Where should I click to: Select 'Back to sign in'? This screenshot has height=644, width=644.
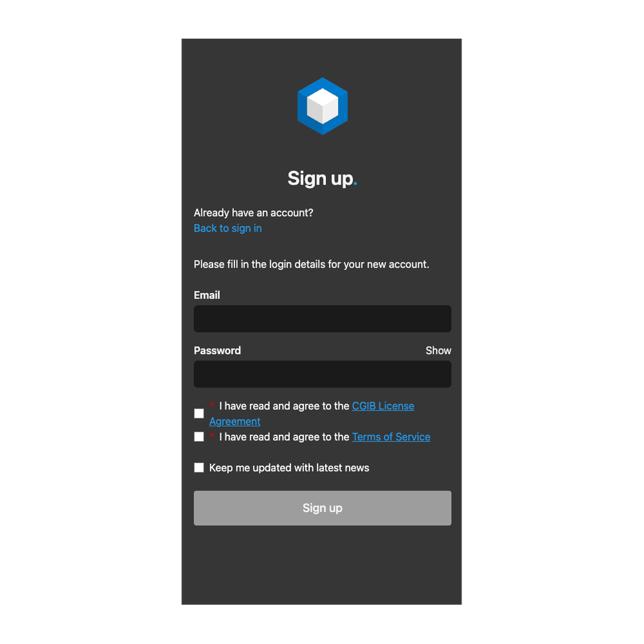(x=227, y=228)
